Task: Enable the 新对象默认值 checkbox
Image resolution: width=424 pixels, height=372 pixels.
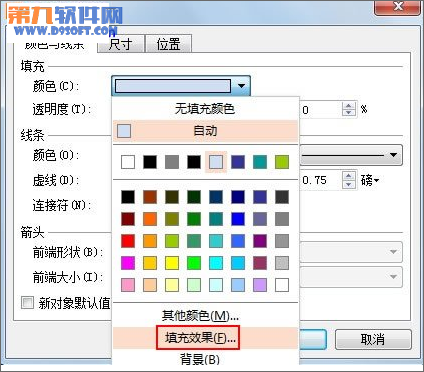Action: [27, 303]
